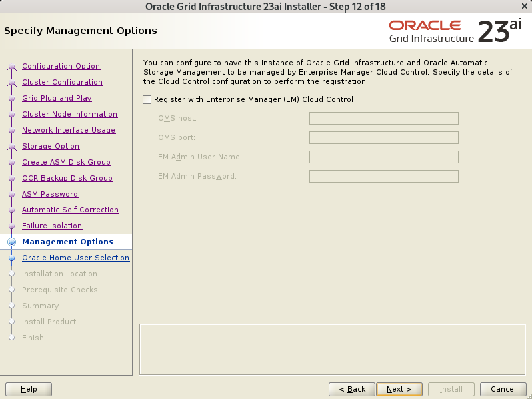Click the Network Interface Usage bullet icon
This screenshot has width=532, height=399.
(11, 130)
